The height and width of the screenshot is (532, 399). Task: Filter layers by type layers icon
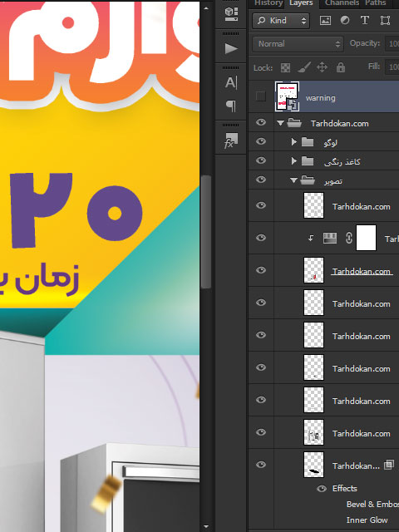pyautogui.click(x=365, y=20)
